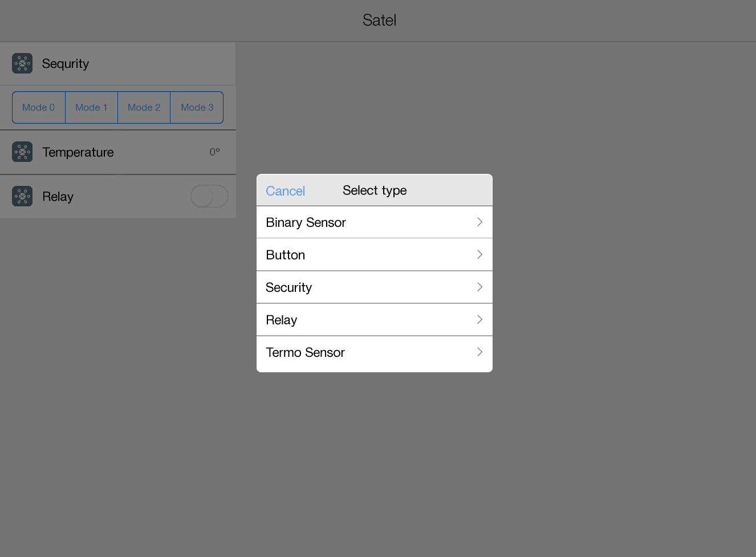Select Button in the type list
756x557 pixels.
tap(286, 255)
